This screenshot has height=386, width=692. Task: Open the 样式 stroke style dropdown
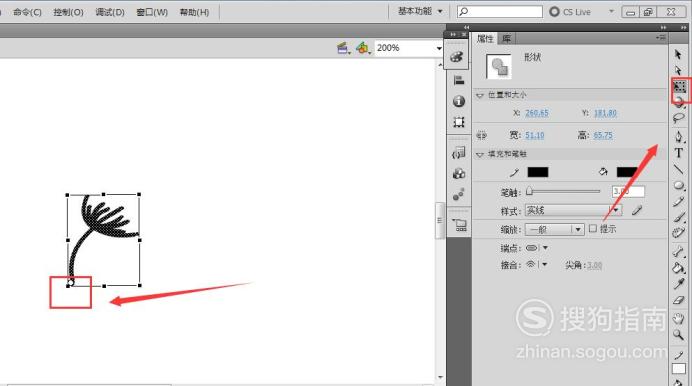573,210
